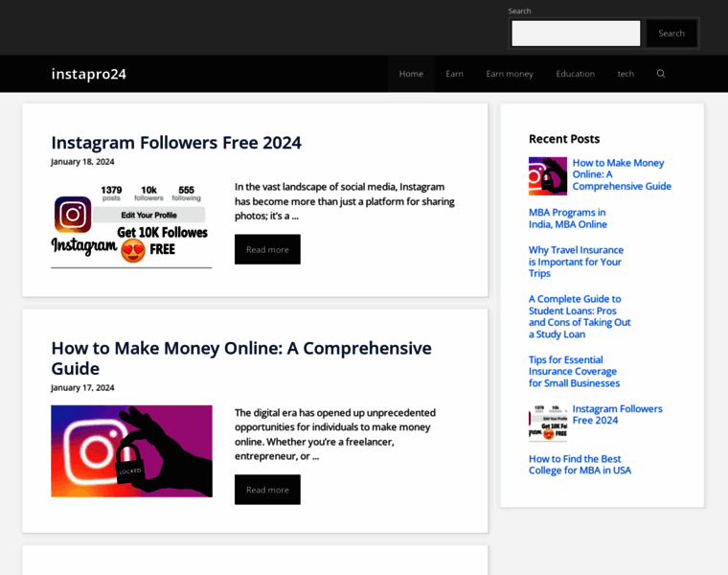Open the tech menu item
728x575 pixels.
626,74
